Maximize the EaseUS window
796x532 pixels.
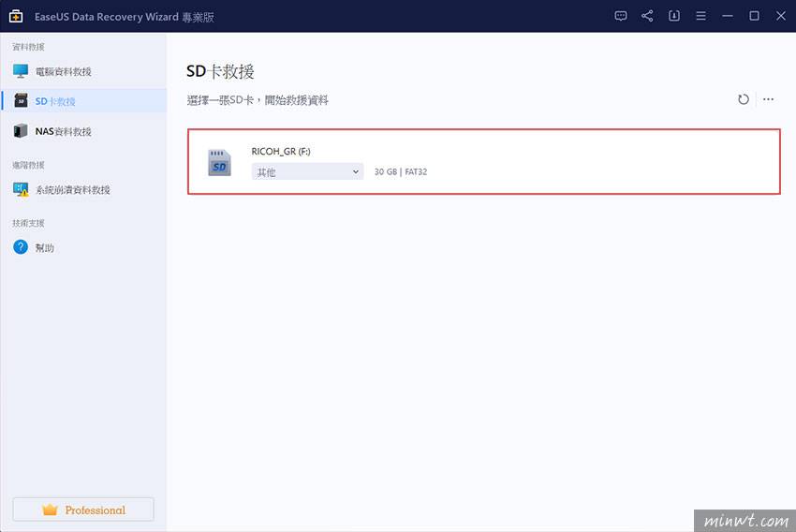(755, 16)
